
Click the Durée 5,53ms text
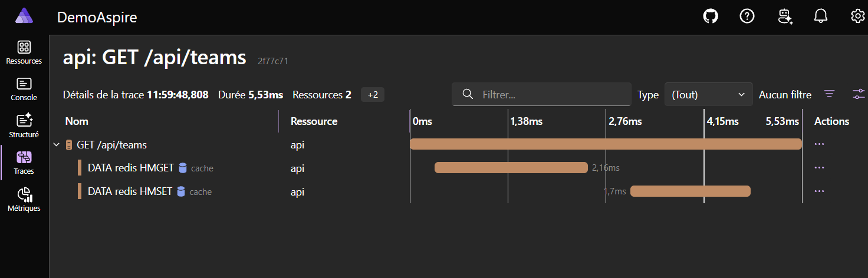(251, 94)
